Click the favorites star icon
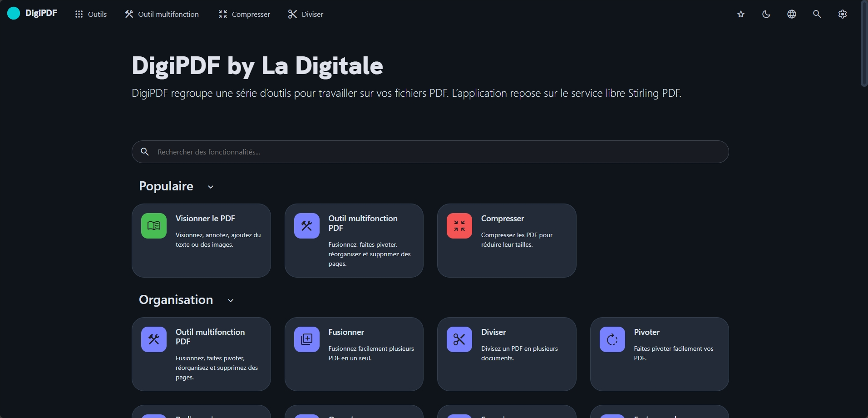 coord(741,14)
